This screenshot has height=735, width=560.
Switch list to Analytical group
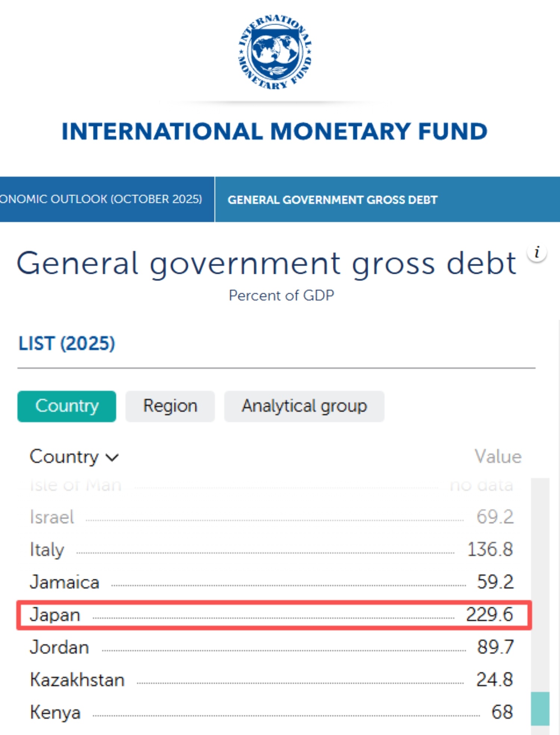click(304, 406)
